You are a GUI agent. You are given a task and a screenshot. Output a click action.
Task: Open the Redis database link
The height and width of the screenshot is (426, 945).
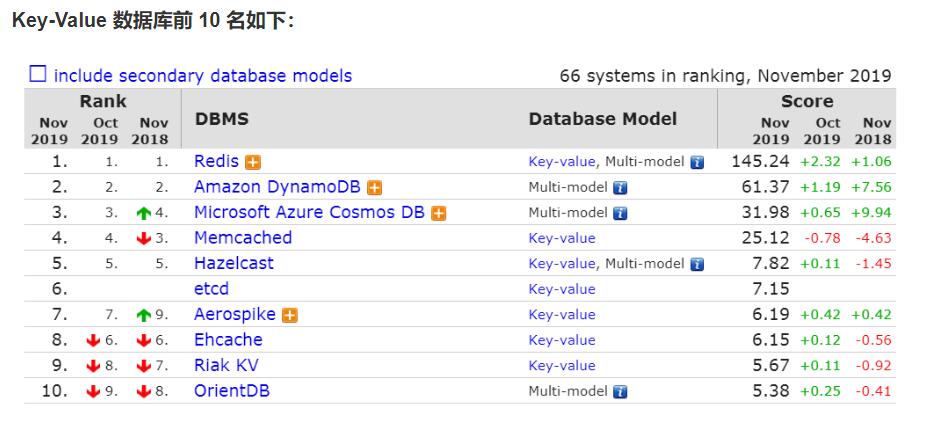click(216, 161)
